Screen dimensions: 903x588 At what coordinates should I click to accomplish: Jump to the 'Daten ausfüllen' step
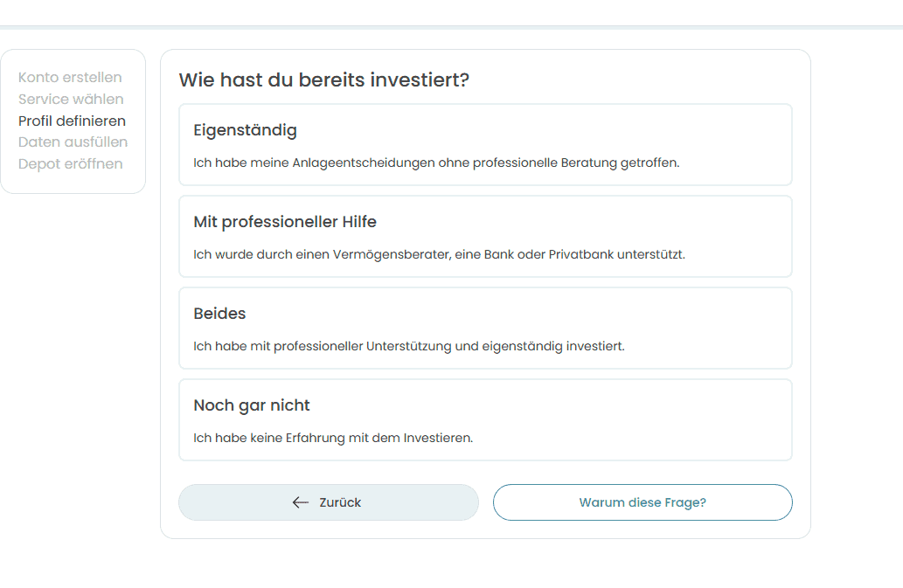(73, 142)
